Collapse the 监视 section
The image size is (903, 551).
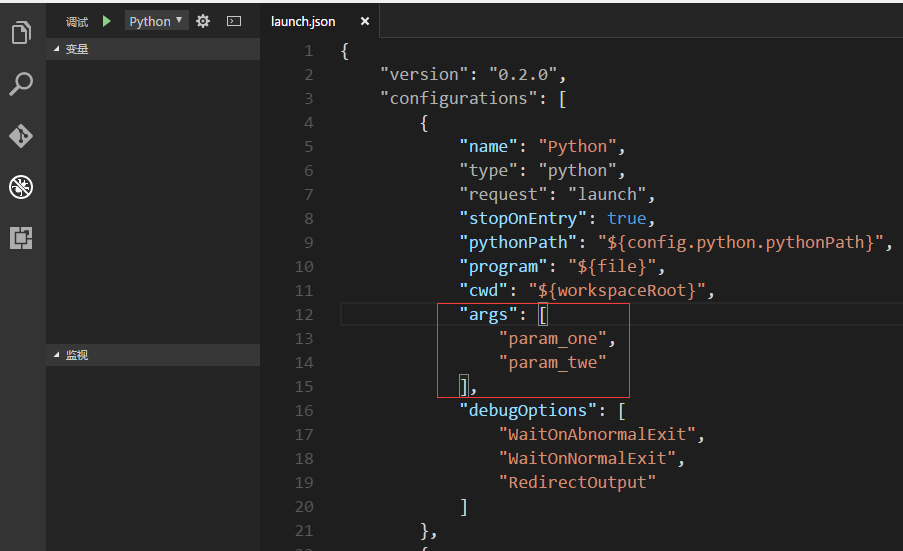76,355
